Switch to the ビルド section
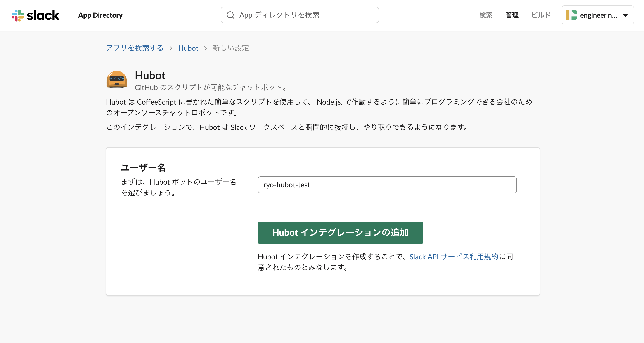644x343 pixels. (x=540, y=15)
